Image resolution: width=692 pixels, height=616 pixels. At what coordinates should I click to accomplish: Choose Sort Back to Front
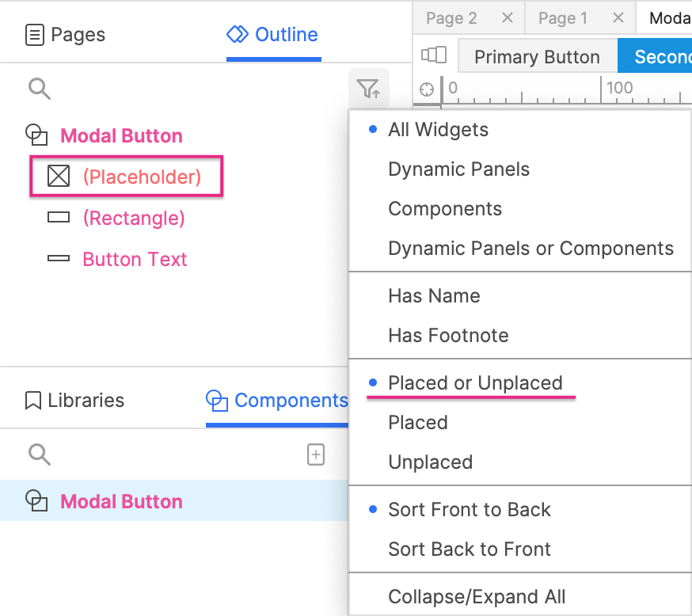pyautogui.click(x=470, y=549)
